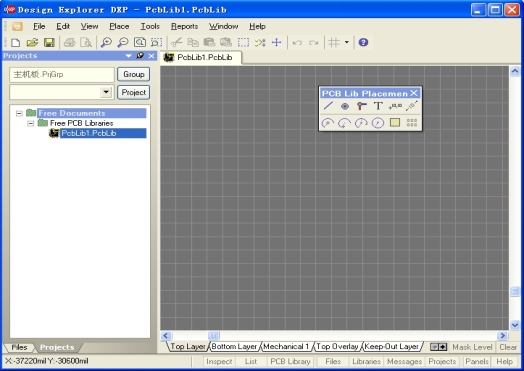Open a file using the folder icon
Screen dimensions: 524x371
point(32,42)
